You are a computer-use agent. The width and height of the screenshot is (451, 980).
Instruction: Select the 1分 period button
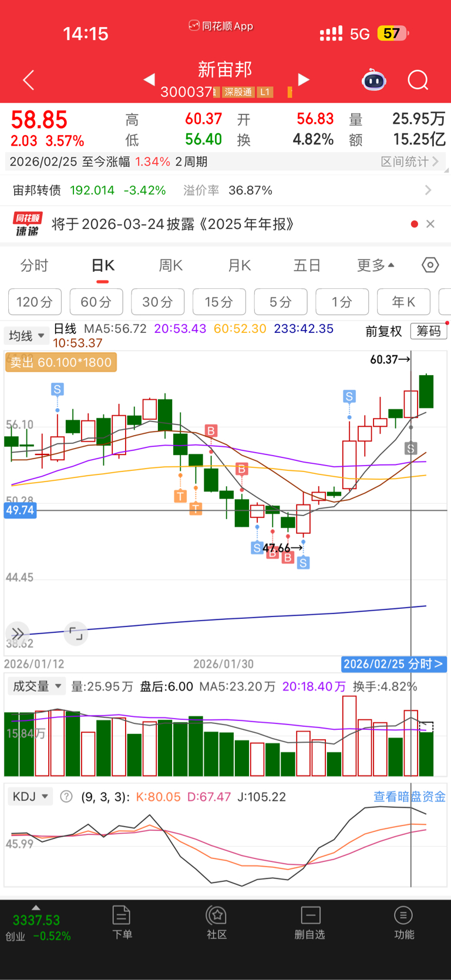click(x=342, y=302)
